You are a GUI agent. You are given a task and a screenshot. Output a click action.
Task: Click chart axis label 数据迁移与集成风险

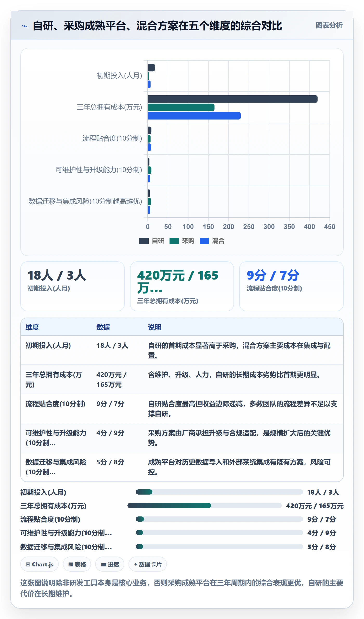coord(85,201)
